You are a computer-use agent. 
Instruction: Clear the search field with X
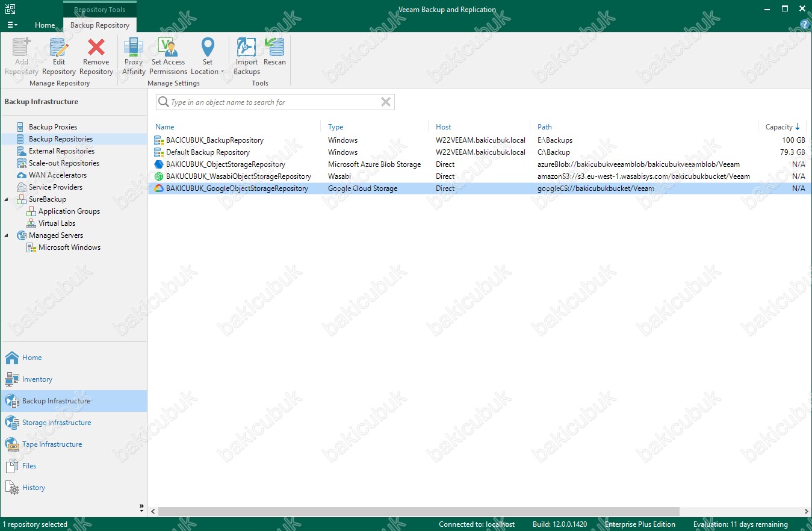tap(386, 102)
